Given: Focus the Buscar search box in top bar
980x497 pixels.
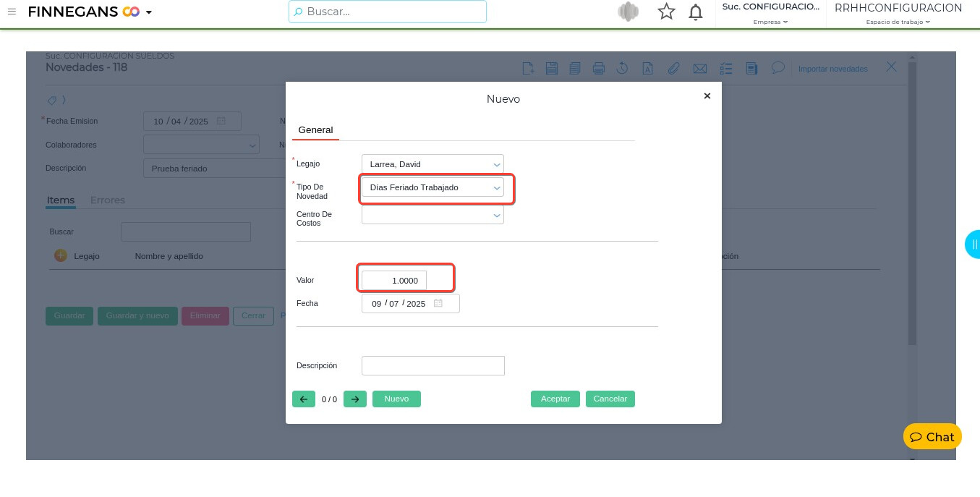Looking at the screenshot, I should pos(388,12).
